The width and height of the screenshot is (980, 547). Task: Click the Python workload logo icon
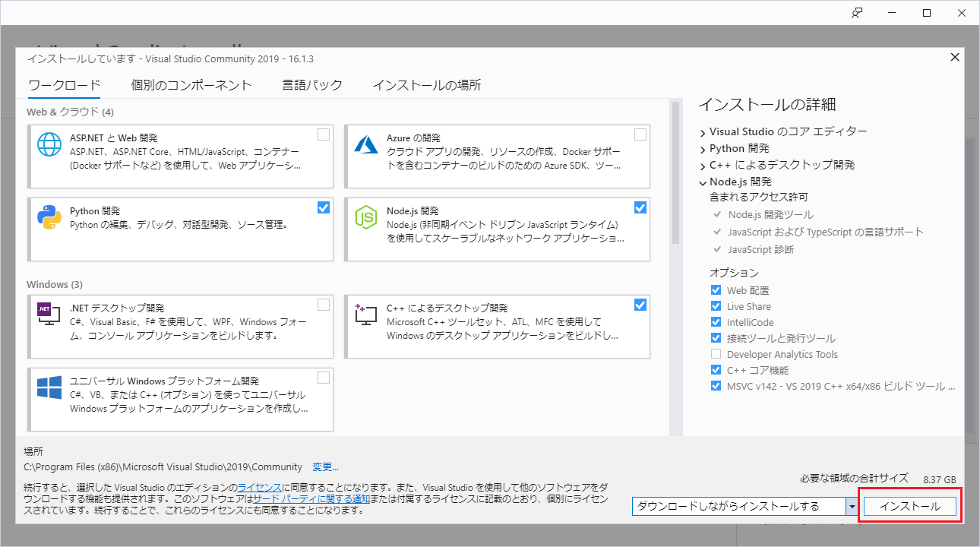click(x=49, y=217)
